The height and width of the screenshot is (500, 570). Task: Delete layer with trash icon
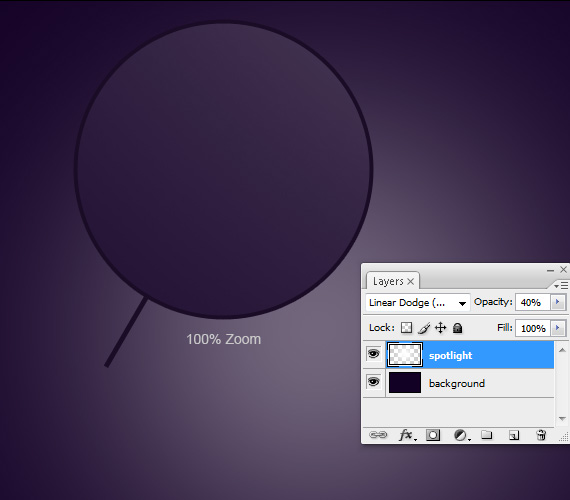(x=541, y=435)
